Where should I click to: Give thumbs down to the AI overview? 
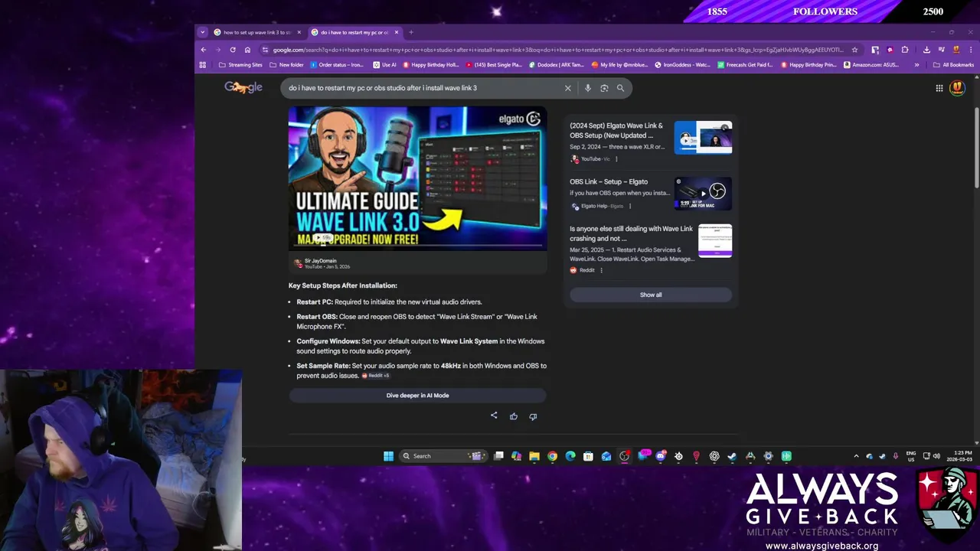point(533,416)
